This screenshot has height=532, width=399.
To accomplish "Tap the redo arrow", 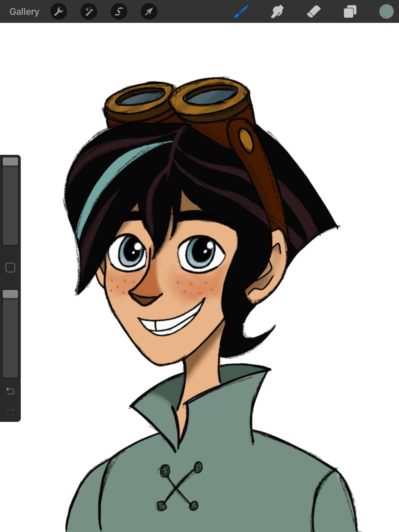I will point(10,412).
